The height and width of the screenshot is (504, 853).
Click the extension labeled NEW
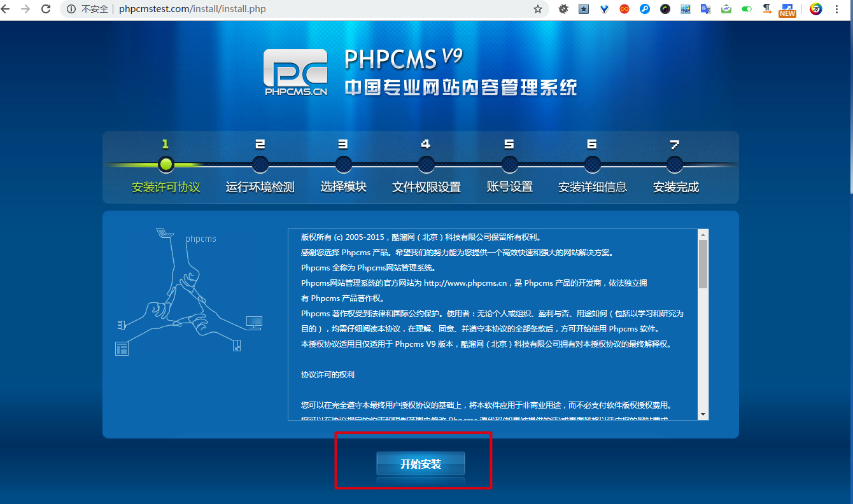(787, 9)
